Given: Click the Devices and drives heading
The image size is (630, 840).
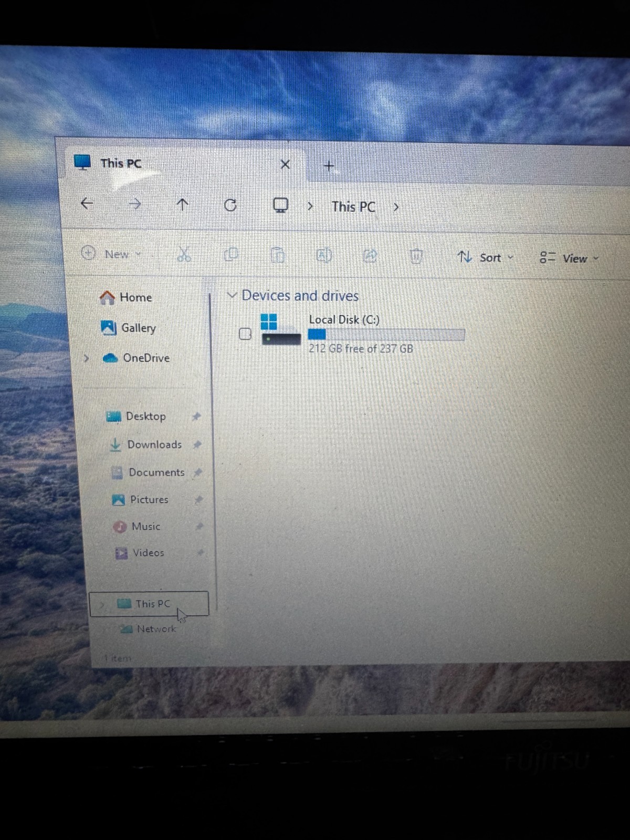Looking at the screenshot, I should [300, 296].
